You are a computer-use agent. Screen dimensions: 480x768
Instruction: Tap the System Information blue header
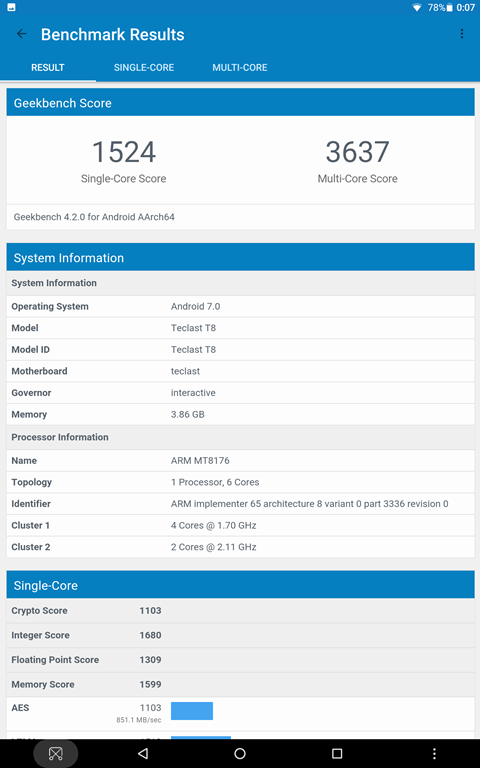[x=240, y=258]
